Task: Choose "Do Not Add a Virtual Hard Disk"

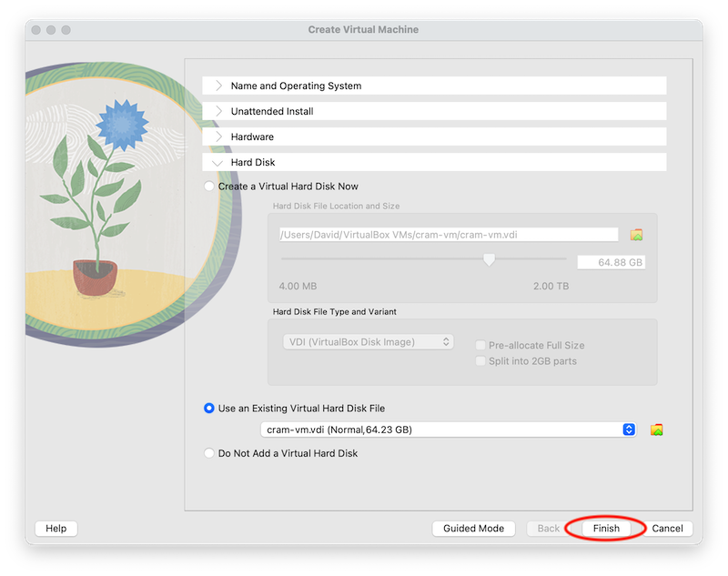Action: tap(209, 455)
